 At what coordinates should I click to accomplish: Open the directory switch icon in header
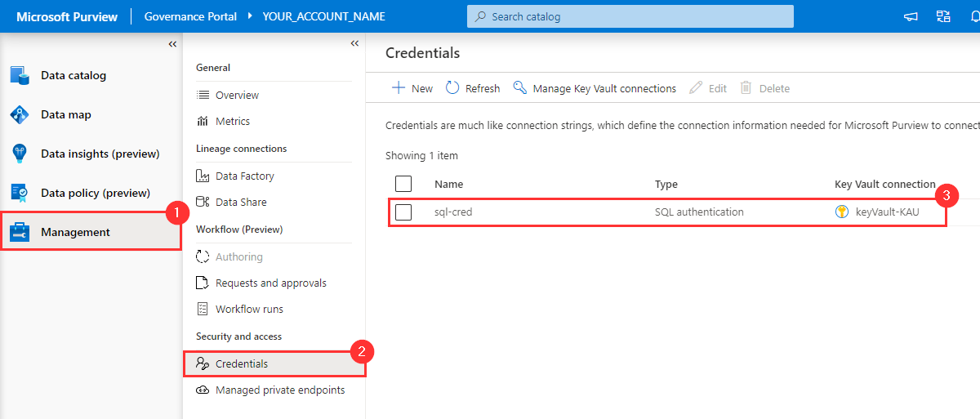pyautogui.click(x=943, y=16)
